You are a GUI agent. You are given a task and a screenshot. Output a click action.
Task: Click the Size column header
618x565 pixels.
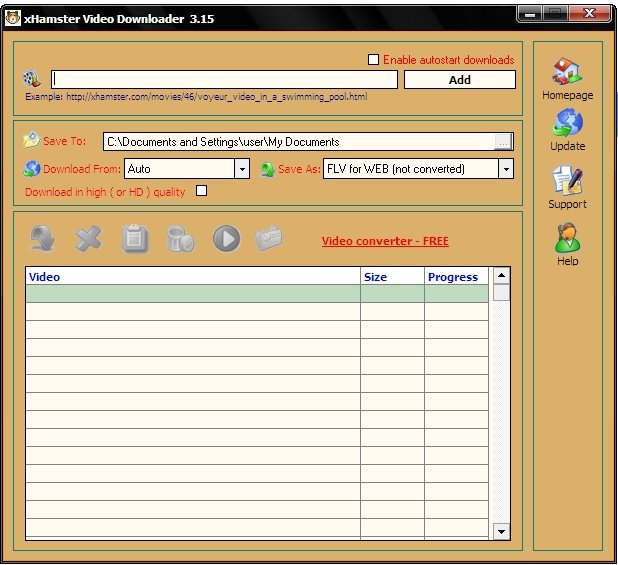(392, 277)
